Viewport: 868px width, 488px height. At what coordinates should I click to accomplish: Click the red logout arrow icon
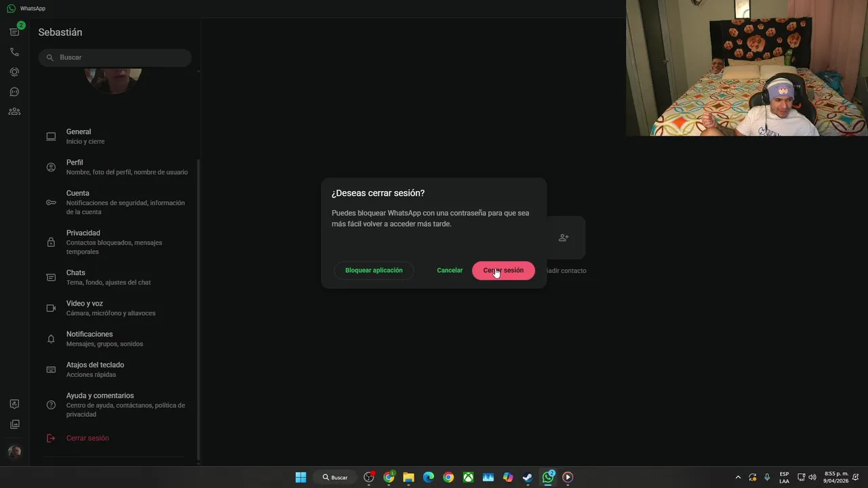tap(51, 439)
